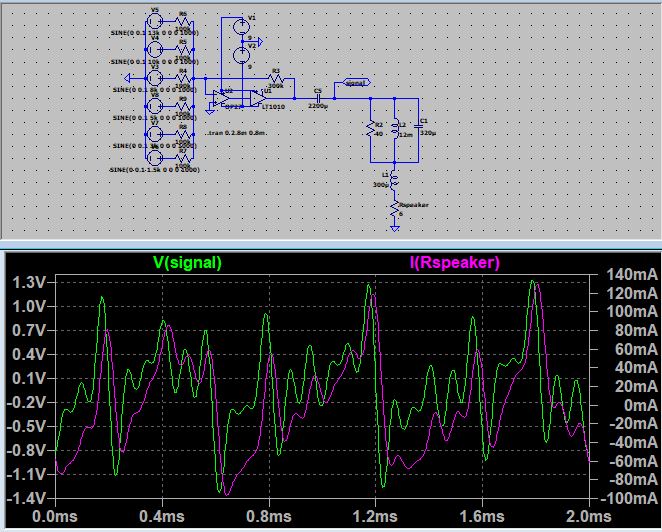Click the 320µ value of C1
The image size is (662, 532).
pyautogui.click(x=428, y=133)
